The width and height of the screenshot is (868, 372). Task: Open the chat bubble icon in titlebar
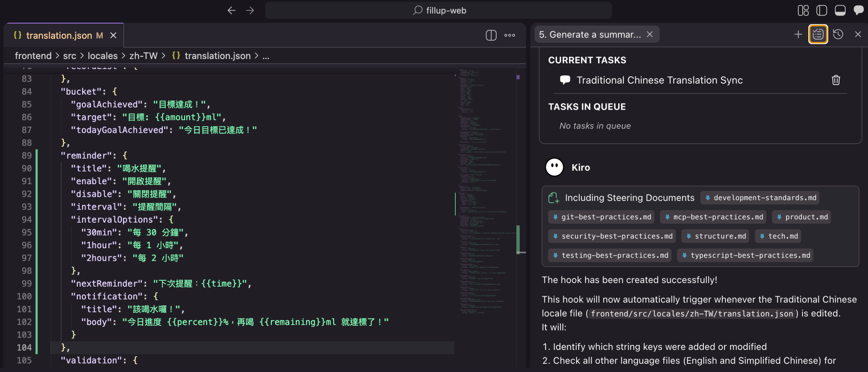click(x=859, y=10)
